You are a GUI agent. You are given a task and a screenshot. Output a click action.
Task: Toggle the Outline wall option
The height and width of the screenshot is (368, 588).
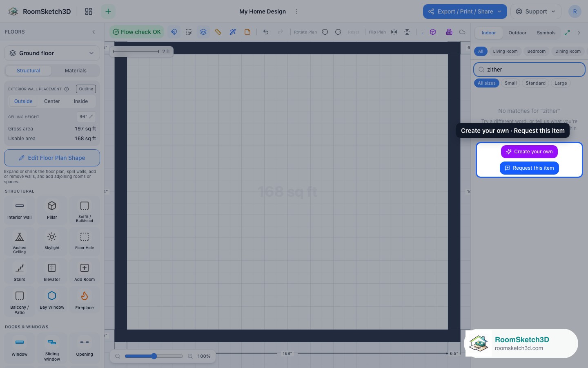pyautogui.click(x=86, y=89)
